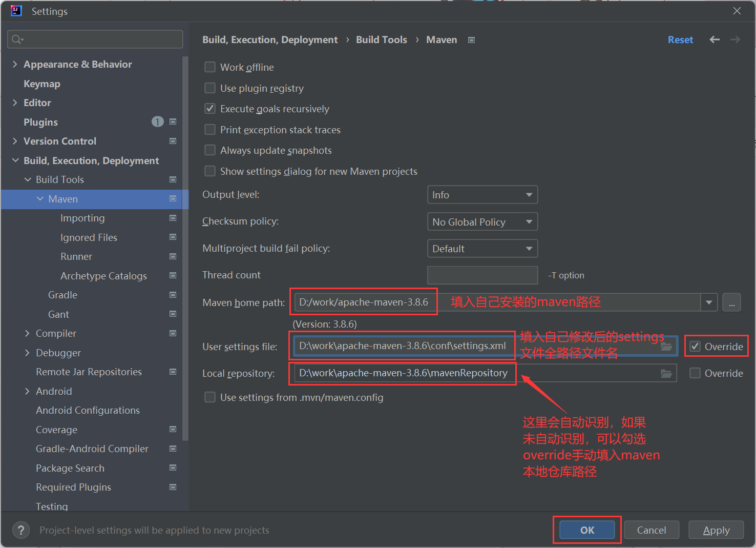
Task: Expand the Editor section
Action: pyautogui.click(x=15, y=103)
